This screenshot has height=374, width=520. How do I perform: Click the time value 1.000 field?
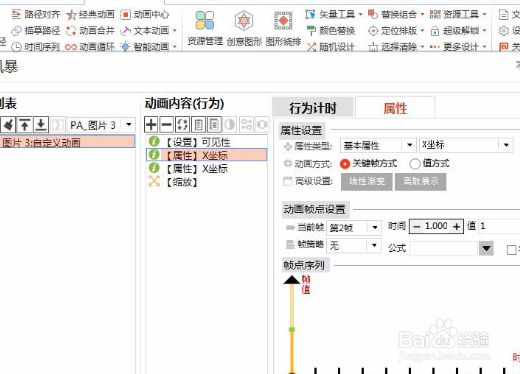pyautogui.click(x=436, y=227)
